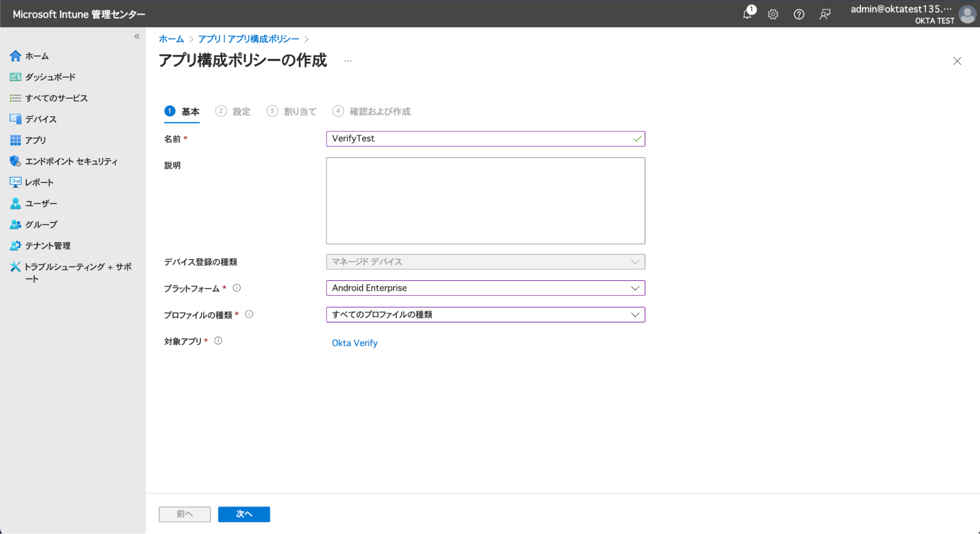Collapse the left sidebar menu
The height and width of the screenshot is (534, 980).
coord(137,36)
